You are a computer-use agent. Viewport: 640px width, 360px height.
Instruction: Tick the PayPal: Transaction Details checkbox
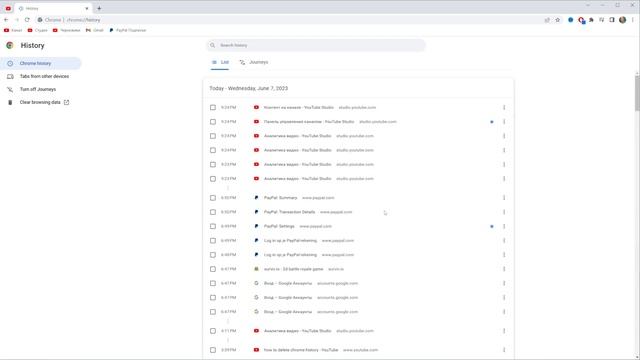(x=213, y=212)
